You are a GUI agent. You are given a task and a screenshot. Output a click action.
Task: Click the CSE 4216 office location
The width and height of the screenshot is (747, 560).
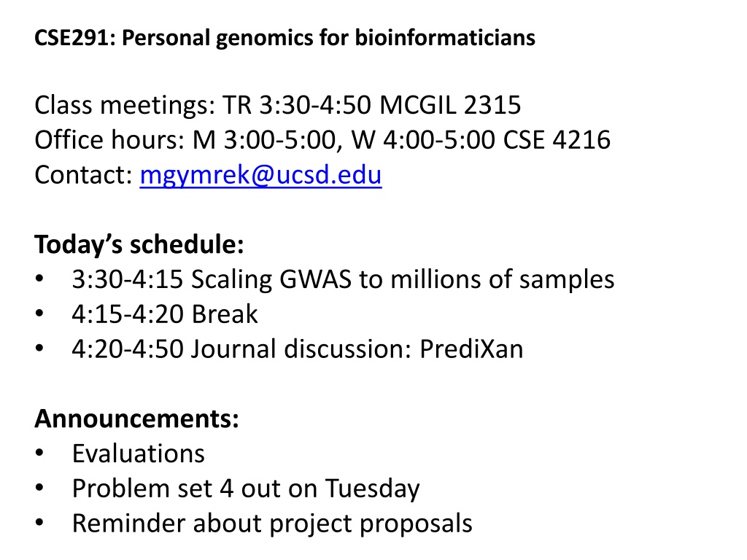pyautogui.click(x=557, y=140)
